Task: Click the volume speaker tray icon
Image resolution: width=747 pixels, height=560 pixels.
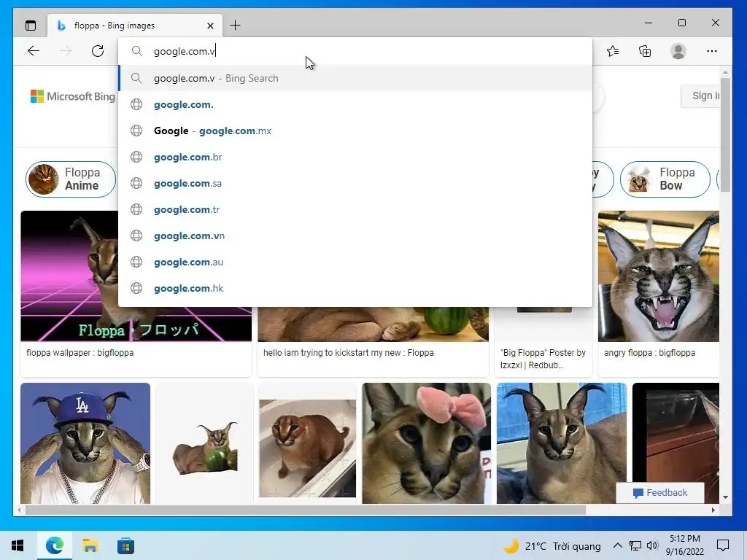Action: coord(652,545)
